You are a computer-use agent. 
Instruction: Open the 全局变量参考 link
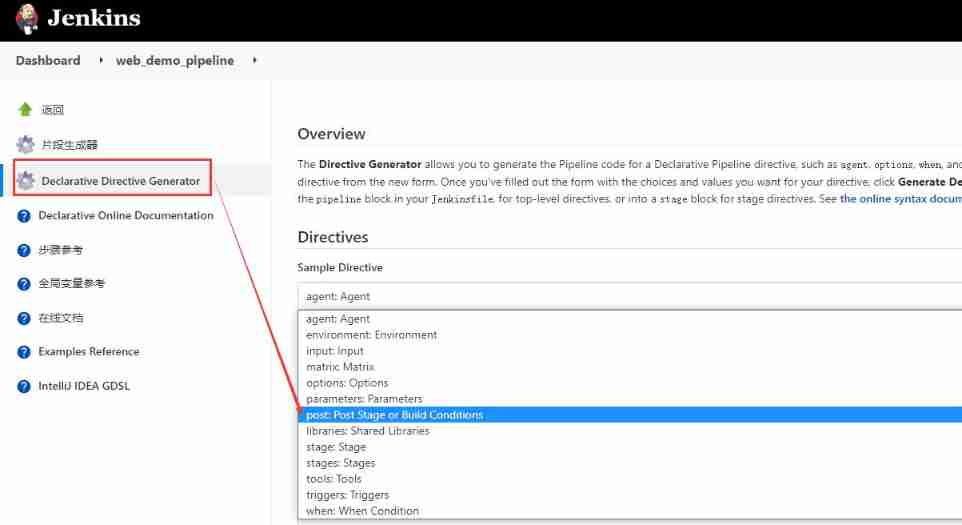[x=72, y=283]
